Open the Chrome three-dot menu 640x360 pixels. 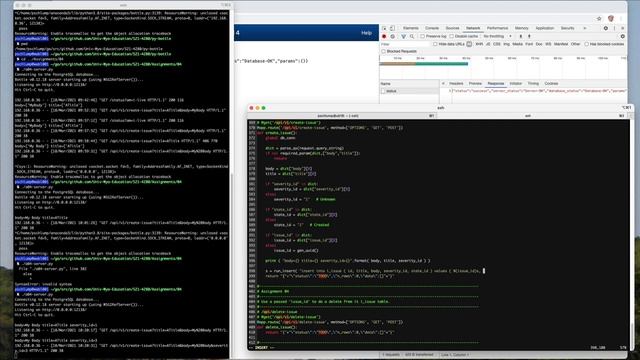pos(621,18)
